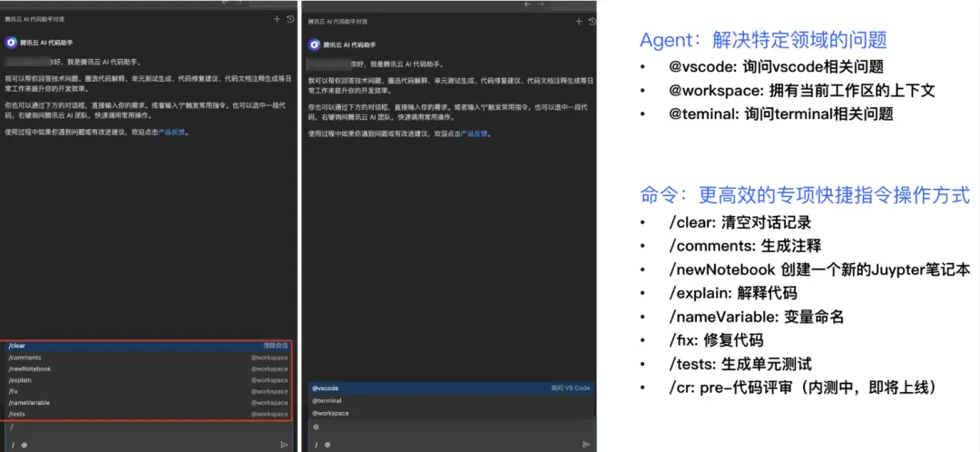Select the /clear command
The height and width of the screenshot is (452, 980).
click(148, 346)
